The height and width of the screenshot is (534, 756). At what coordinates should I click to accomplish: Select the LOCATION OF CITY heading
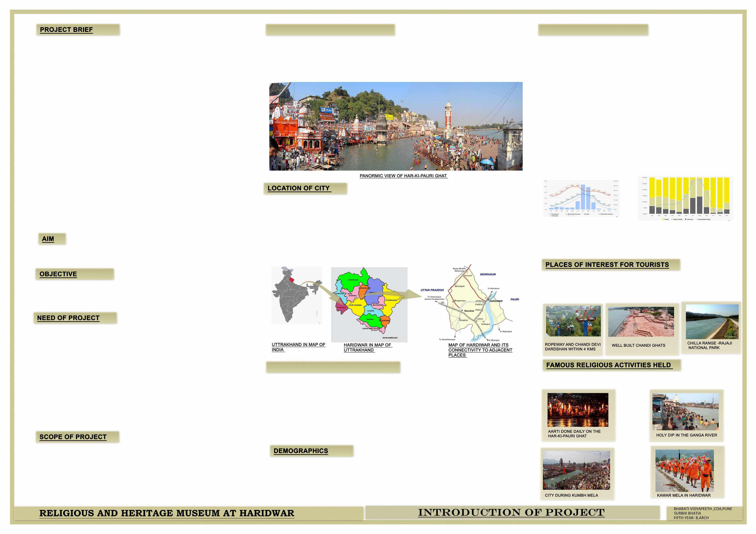pos(298,188)
